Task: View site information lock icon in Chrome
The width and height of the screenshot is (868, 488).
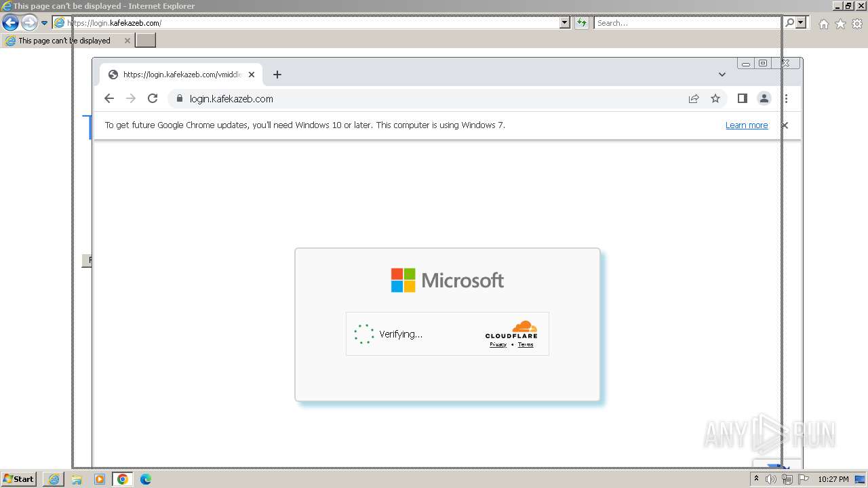Action: pos(180,98)
